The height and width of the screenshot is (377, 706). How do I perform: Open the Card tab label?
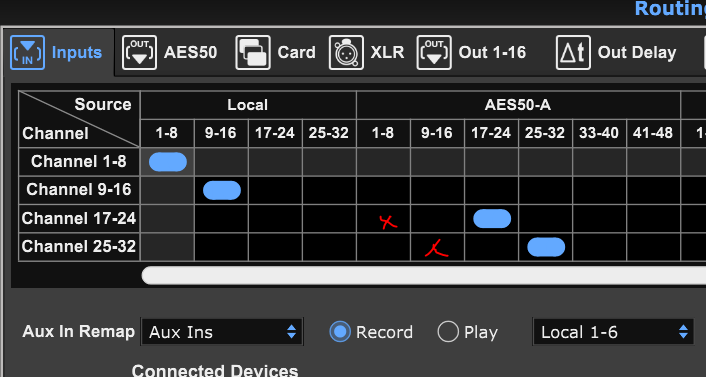296,53
